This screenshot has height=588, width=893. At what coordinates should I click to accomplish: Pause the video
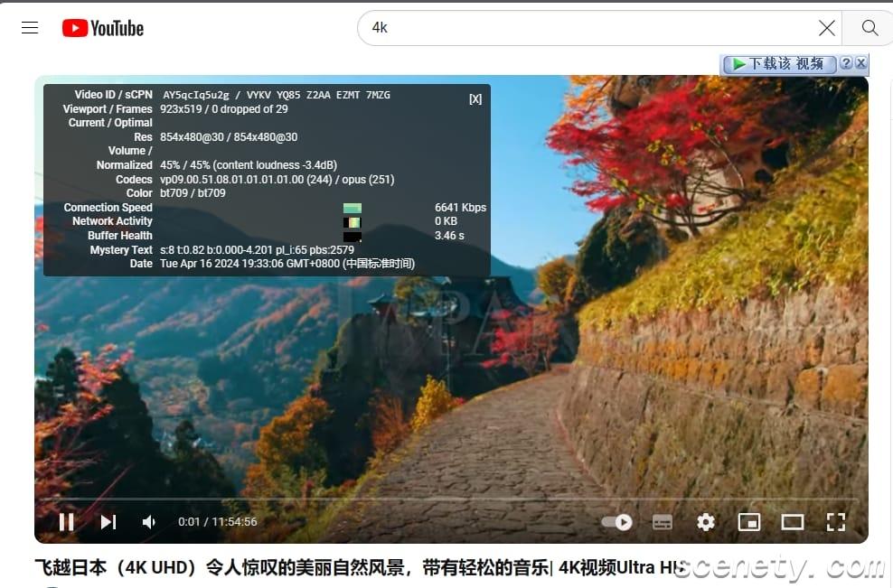click(x=67, y=522)
